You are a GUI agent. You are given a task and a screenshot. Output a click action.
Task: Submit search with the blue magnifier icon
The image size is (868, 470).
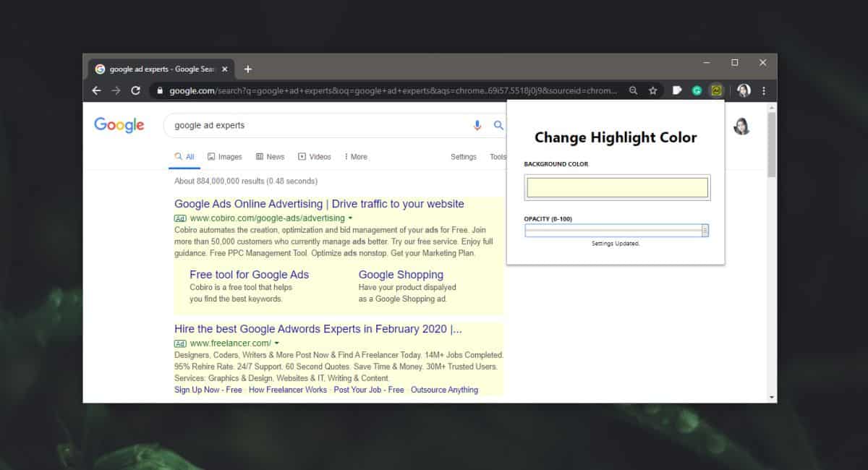[x=498, y=125]
